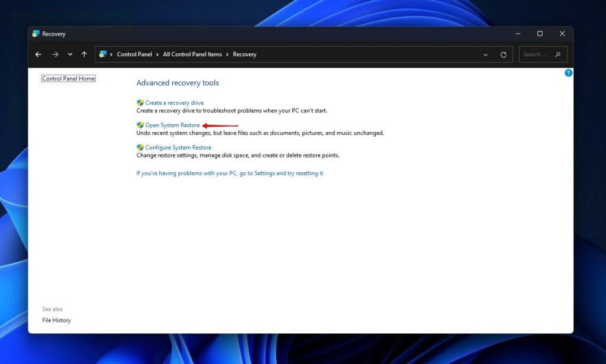Navigate to All Control Panel Items breadcrumb
Screen dimensions: 606x364
click(x=192, y=54)
